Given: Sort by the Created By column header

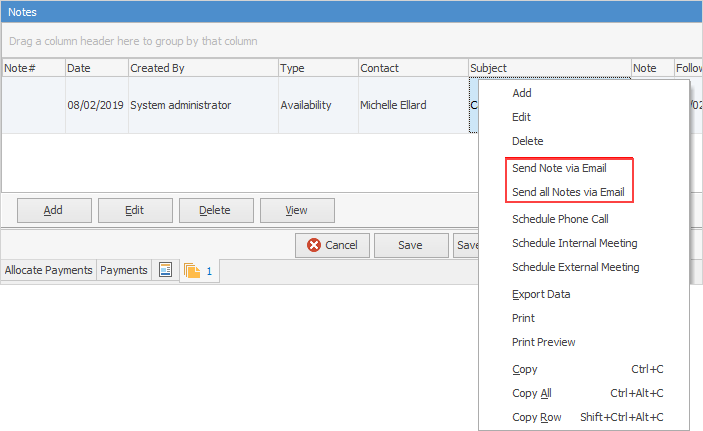Looking at the screenshot, I should 203,68.
